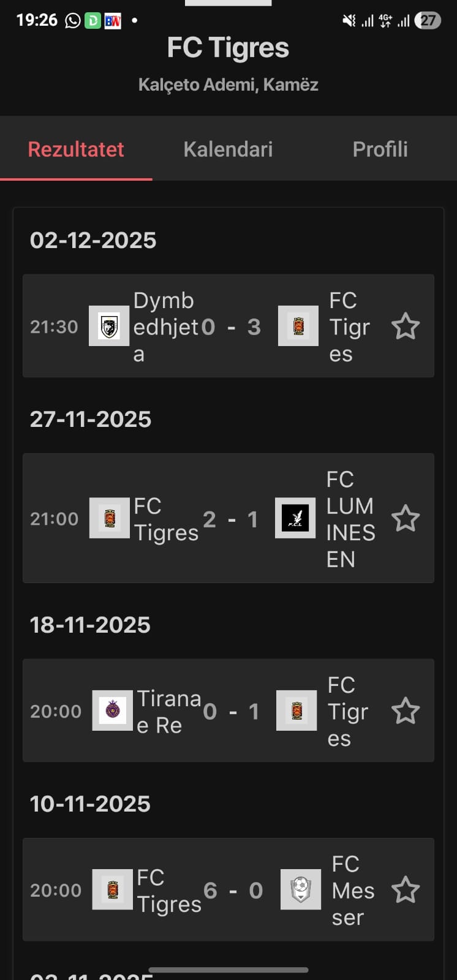Star the FC Tigres vs FC LUMINESEN match
The height and width of the screenshot is (980, 457).
pos(405,519)
